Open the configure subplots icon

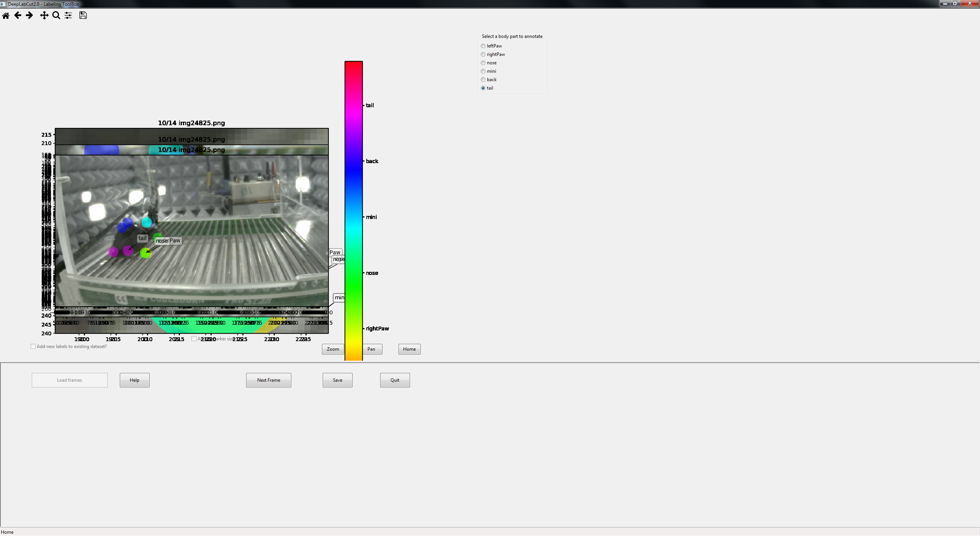(x=68, y=16)
